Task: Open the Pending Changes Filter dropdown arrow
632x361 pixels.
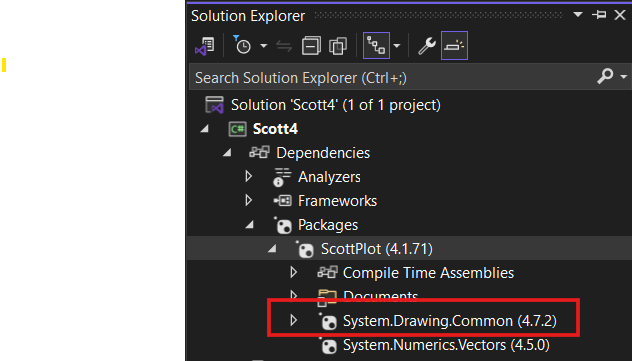Action: click(x=263, y=46)
